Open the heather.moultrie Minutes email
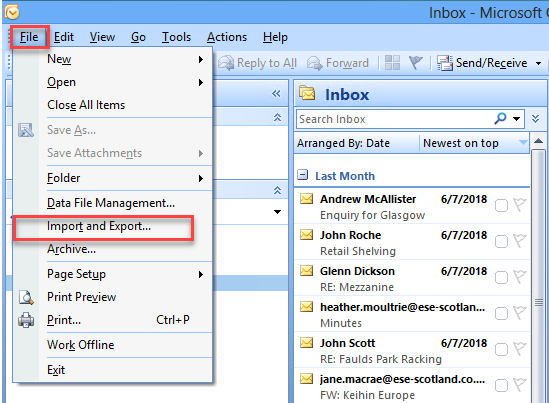The height and width of the screenshot is (403, 549). pos(412,314)
